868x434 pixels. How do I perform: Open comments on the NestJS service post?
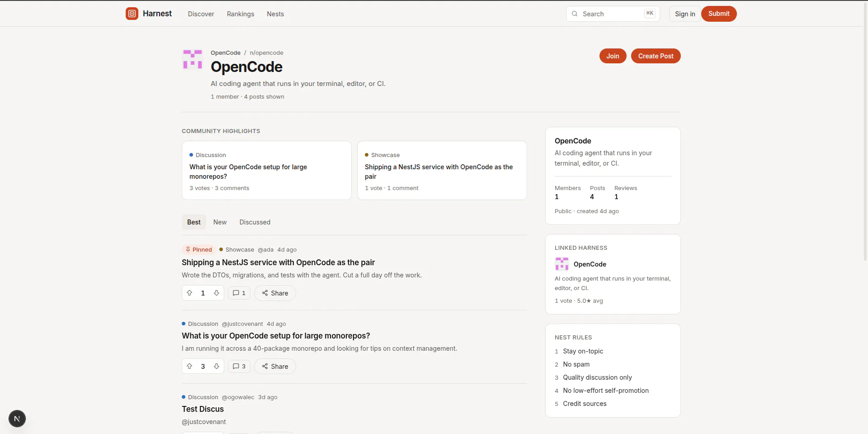coord(239,293)
